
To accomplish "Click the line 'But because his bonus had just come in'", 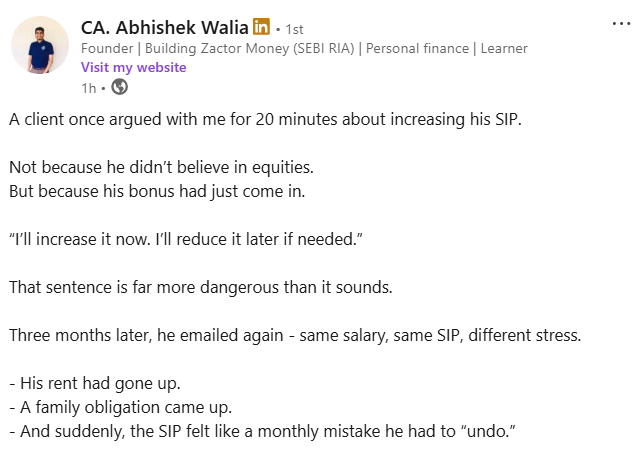I will click(155, 189).
